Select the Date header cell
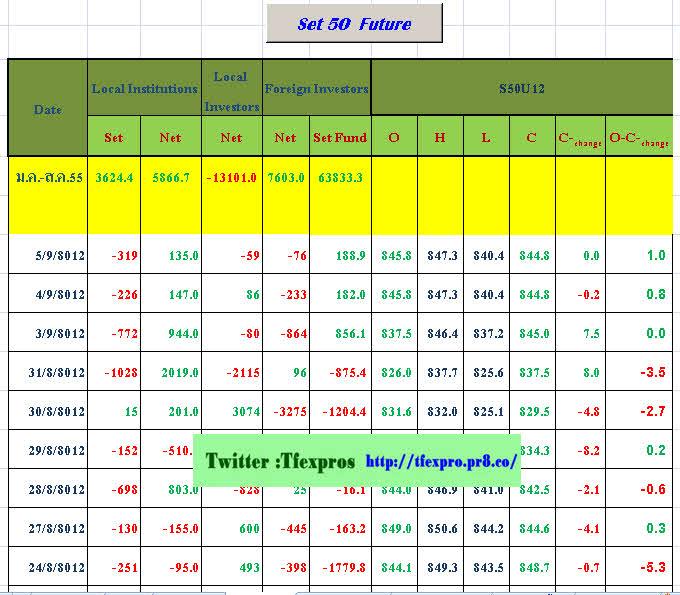This screenshot has height=595, width=680. [x=47, y=108]
